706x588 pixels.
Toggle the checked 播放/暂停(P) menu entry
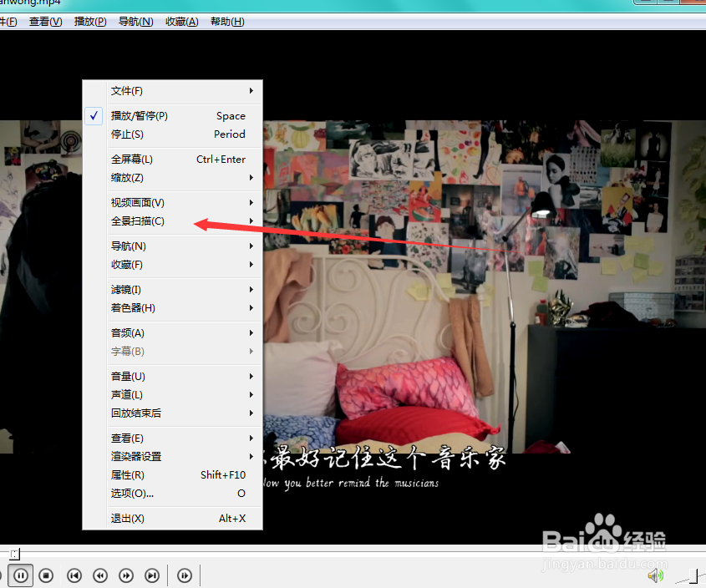coord(173,116)
